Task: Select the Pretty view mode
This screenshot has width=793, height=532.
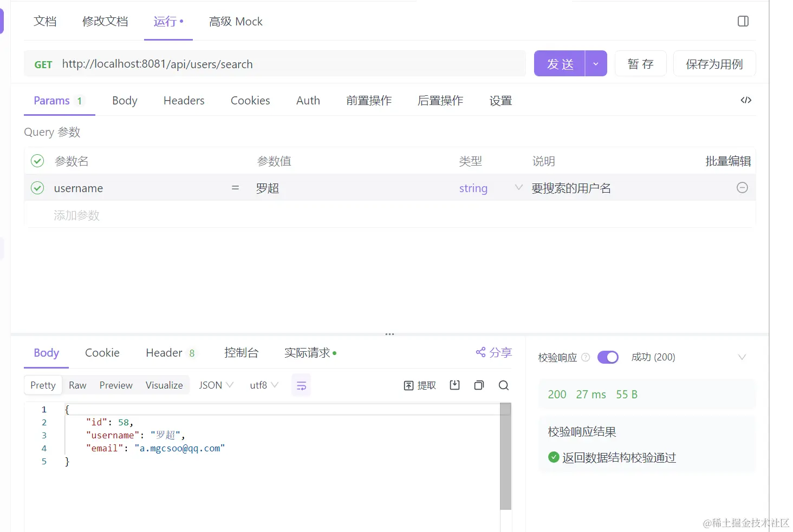Action: pyautogui.click(x=43, y=385)
